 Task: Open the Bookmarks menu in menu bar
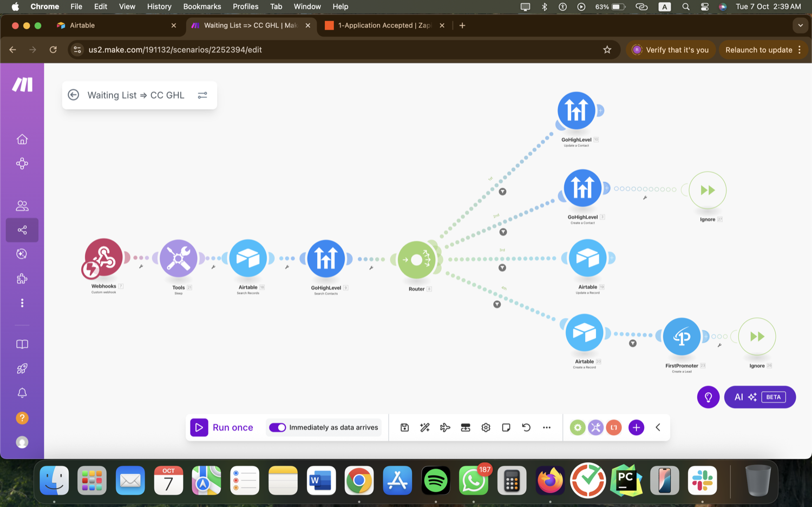[202, 6]
